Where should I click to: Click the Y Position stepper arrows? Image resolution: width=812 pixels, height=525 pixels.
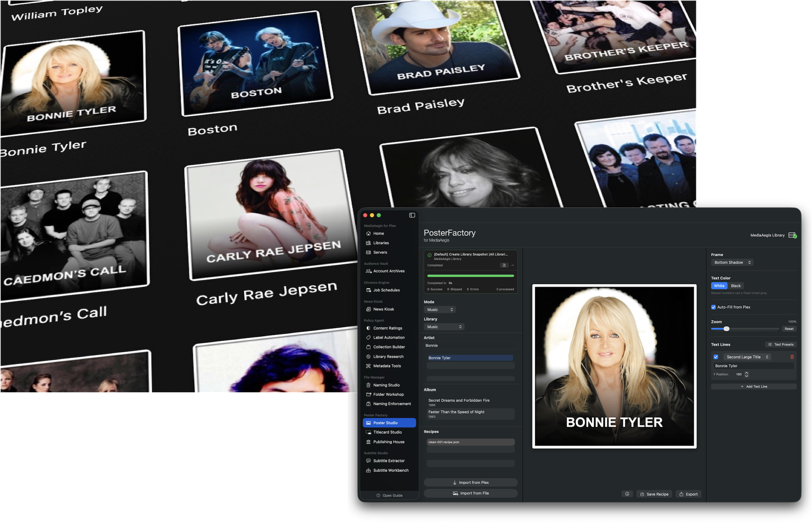coord(746,374)
